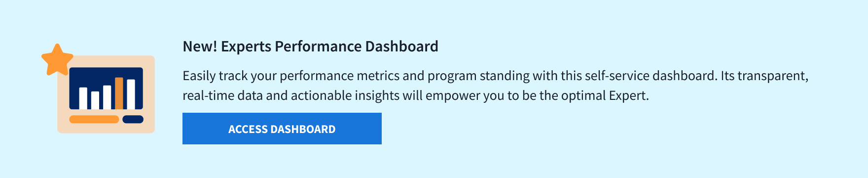Click the shortest white bar in the chart
Viewport: 868px width, 178px height.
click(95, 100)
